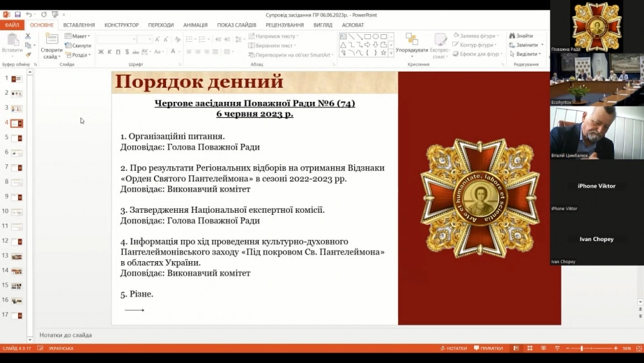Cut selection with the scissors icon
Image resolution: width=644 pixels, height=363 pixels.
point(28,36)
